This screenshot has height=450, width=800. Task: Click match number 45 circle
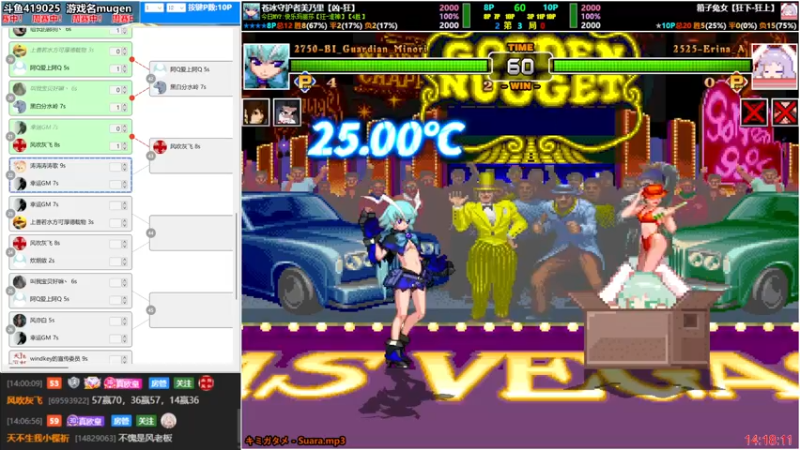tap(151, 310)
